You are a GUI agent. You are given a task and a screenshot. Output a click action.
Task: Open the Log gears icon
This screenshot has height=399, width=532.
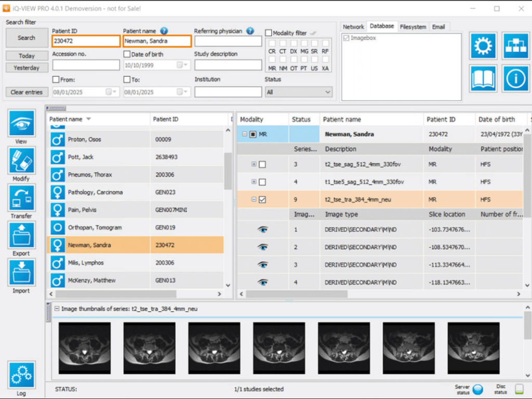[x=21, y=375]
